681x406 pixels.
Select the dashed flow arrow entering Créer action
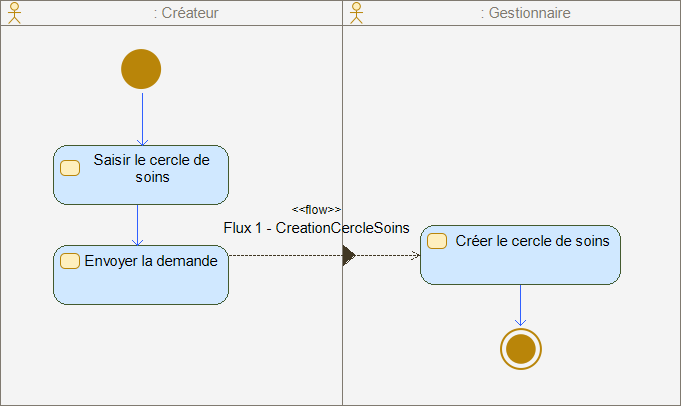[x=390, y=255]
